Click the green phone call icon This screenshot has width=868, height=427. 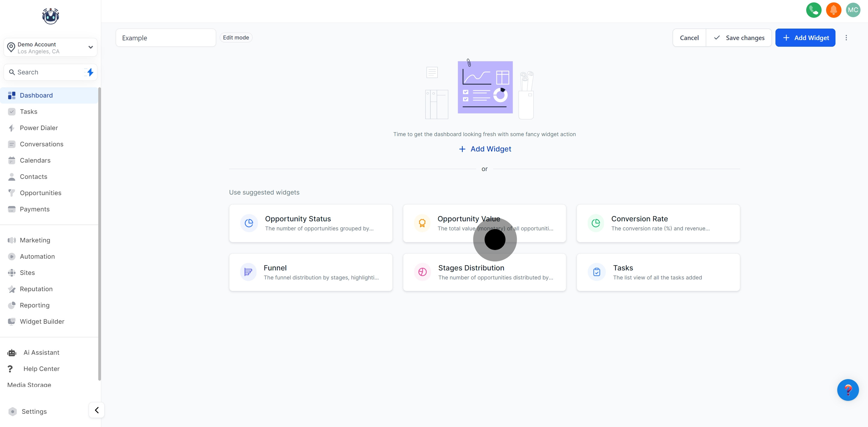click(813, 10)
